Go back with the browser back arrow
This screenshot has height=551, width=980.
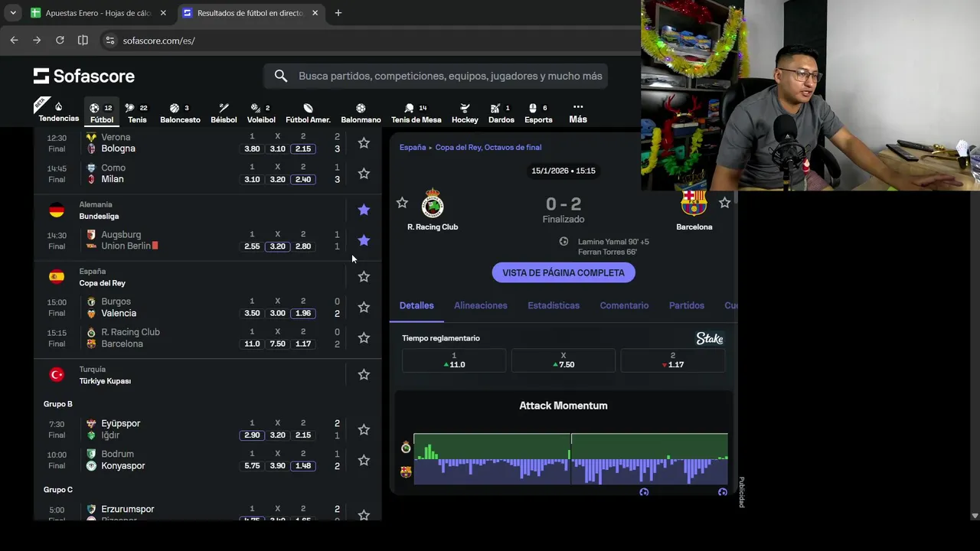point(14,40)
